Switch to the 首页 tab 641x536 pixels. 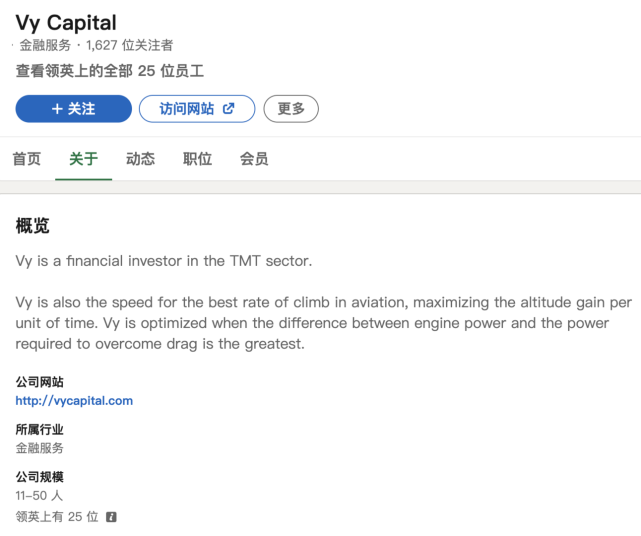[x=27, y=159]
